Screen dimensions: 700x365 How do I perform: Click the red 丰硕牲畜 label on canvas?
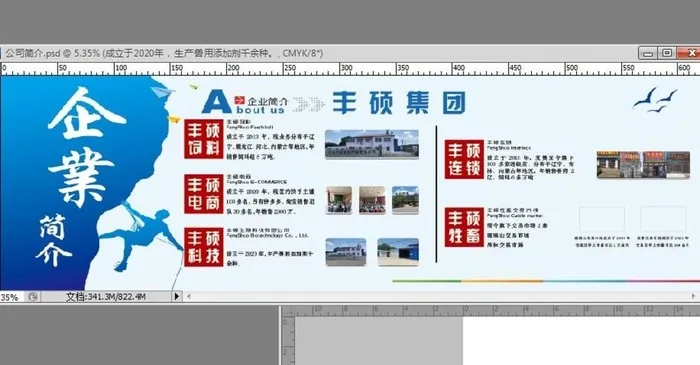pos(464,227)
